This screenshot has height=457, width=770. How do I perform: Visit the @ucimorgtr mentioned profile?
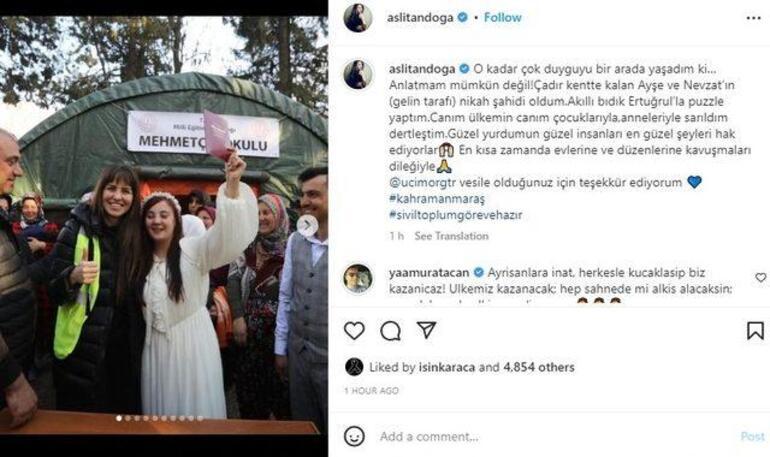coord(422,183)
